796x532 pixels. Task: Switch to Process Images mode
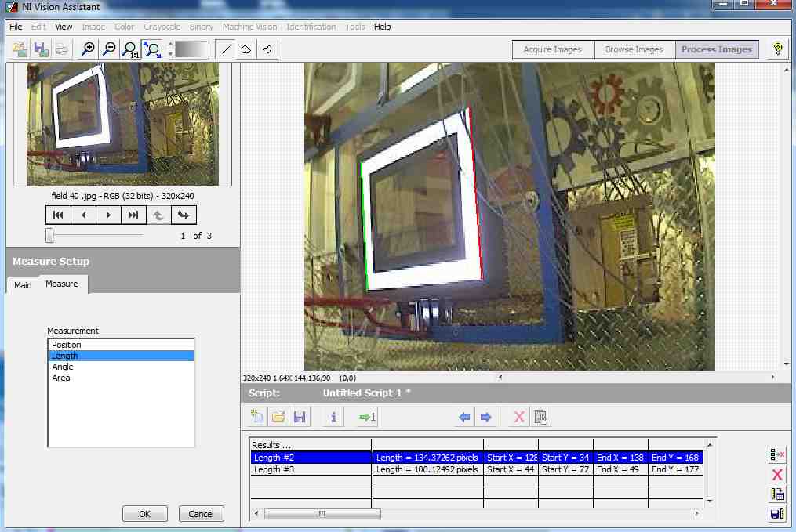click(x=716, y=49)
